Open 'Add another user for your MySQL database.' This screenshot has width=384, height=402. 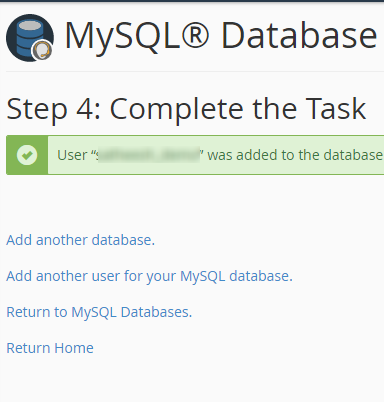pos(149,276)
